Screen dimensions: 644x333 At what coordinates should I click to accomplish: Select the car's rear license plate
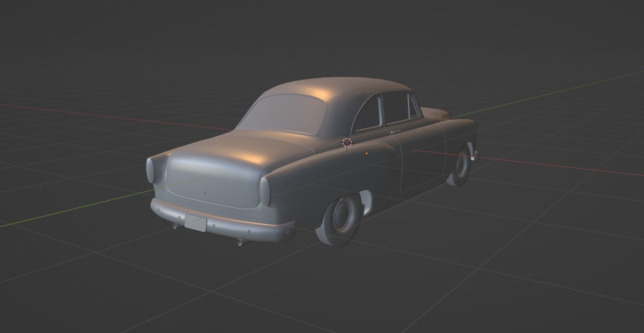coord(196,223)
